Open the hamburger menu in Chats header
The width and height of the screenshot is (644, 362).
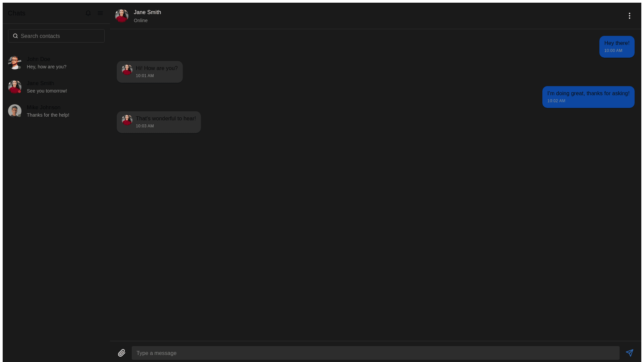click(x=100, y=13)
